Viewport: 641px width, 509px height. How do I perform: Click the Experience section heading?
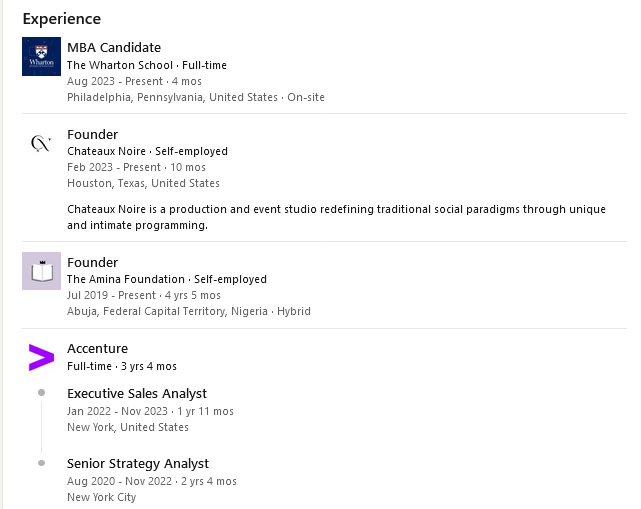point(62,19)
